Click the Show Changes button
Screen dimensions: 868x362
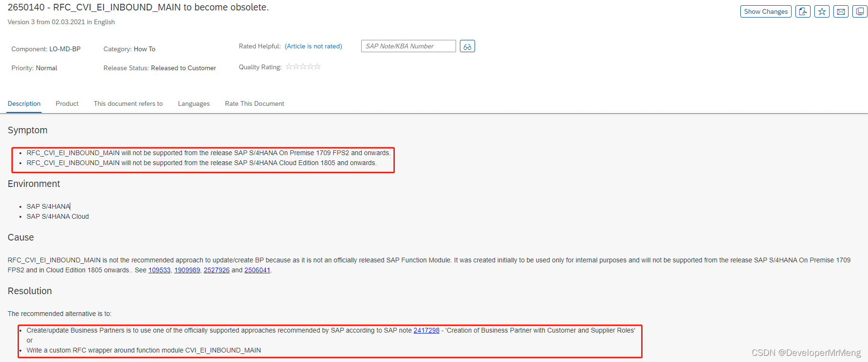(x=765, y=11)
